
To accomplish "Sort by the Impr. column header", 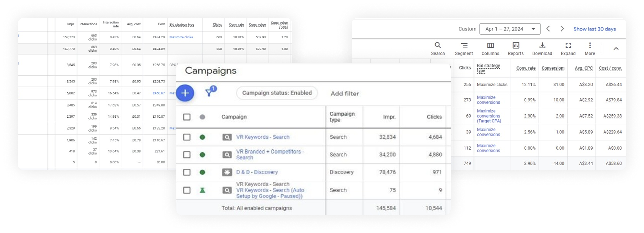I will [389, 117].
